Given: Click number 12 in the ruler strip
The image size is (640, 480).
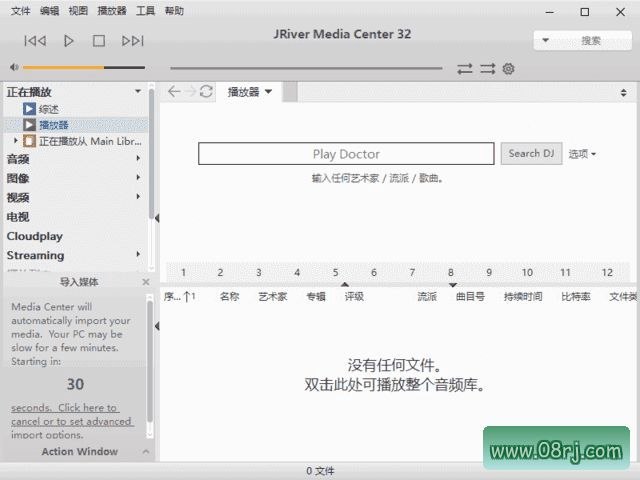Looking at the screenshot, I should 607,273.
